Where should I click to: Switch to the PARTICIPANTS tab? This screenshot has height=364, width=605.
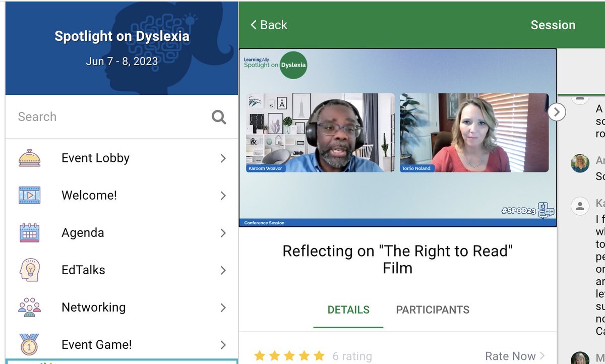[x=433, y=310]
